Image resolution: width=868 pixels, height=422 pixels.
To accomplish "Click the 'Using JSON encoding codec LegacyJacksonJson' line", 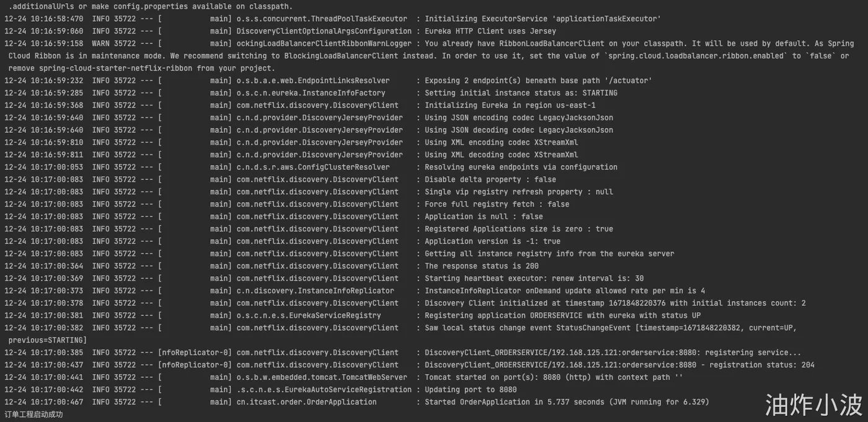I will coord(518,118).
